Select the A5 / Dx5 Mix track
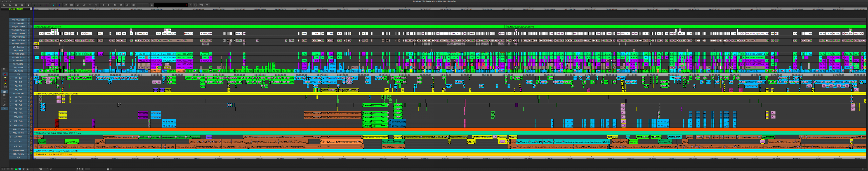The width and height of the screenshot is (868, 171). [x=18, y=94]
